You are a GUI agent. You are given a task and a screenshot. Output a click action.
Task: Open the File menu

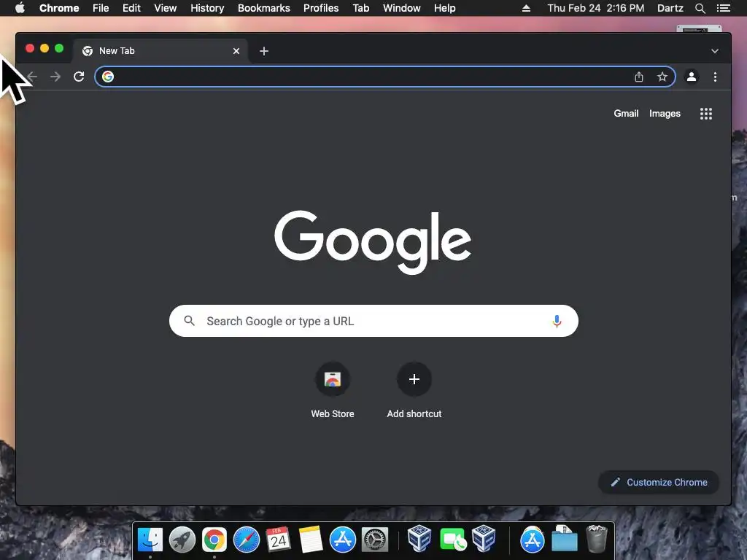(101, 8)
